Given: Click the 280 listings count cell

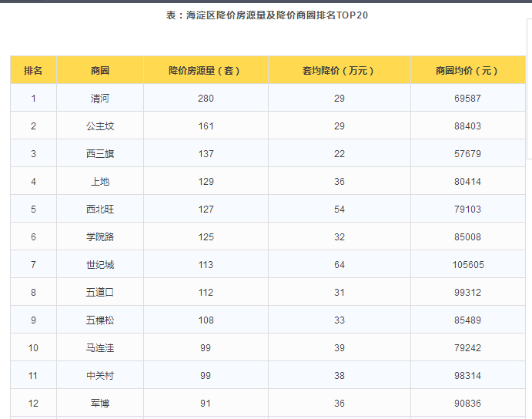Looking at the screenshot, I should [x=206, y=98].
